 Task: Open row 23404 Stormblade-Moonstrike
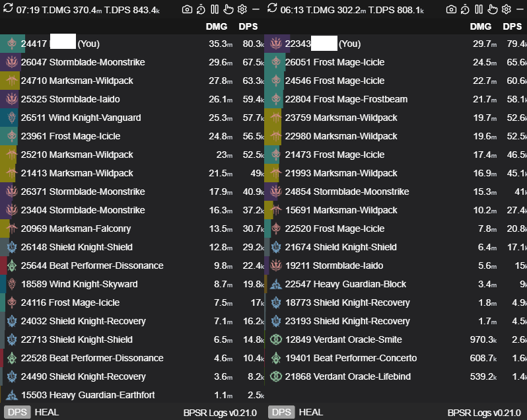(x=132, y=210)
